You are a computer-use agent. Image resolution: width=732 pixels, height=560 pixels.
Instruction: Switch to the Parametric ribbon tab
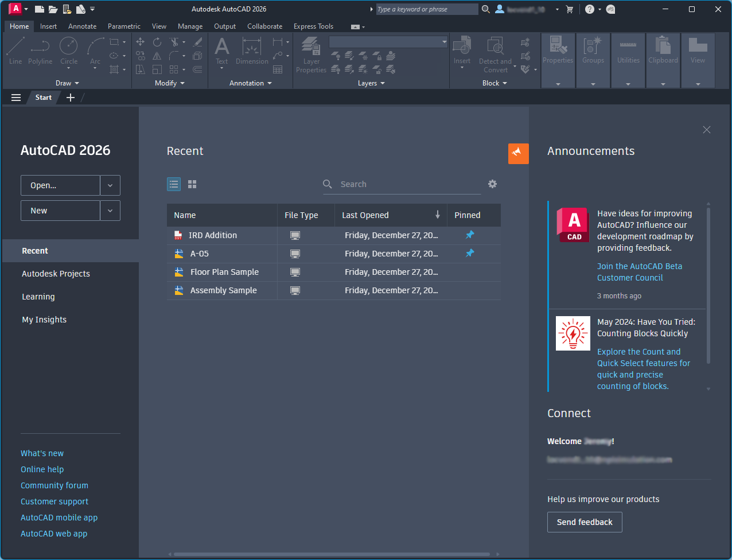tap(124, 26)
